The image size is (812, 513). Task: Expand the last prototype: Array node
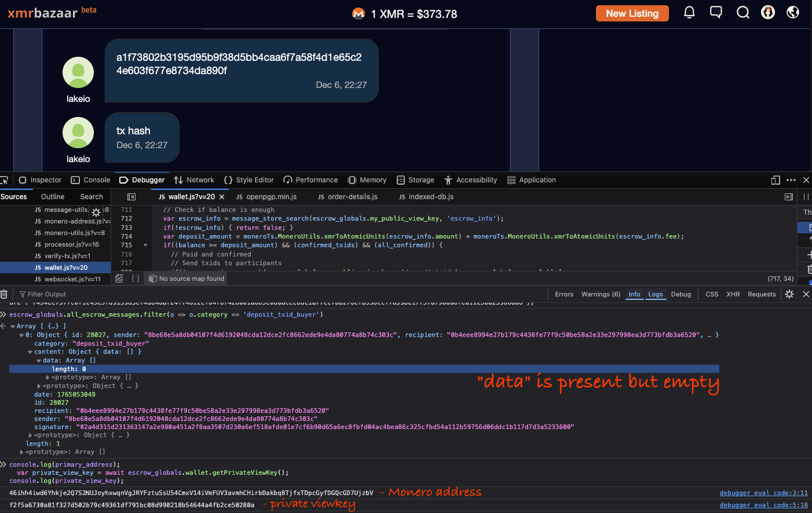coord(21,452)
